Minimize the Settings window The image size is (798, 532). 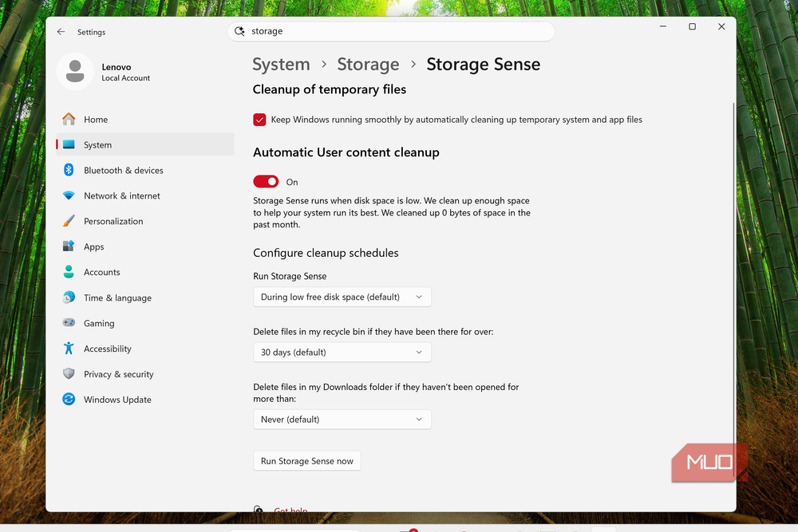(662, 26)
